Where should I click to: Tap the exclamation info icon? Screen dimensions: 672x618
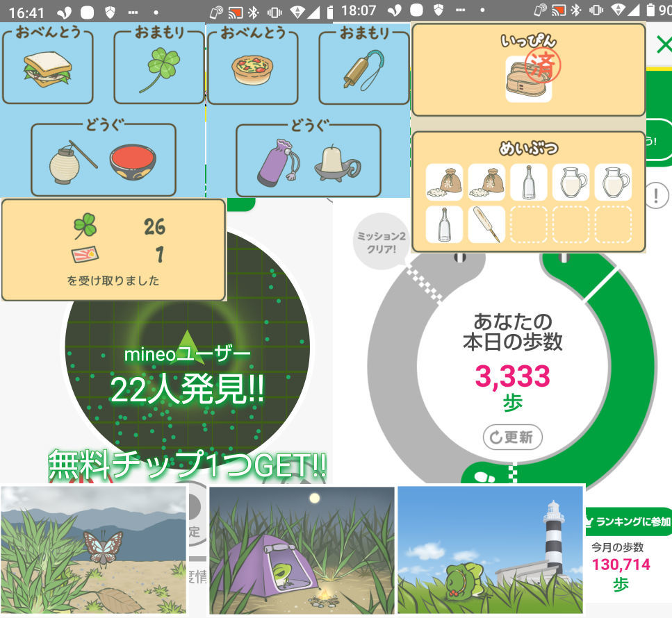tap(656, 196)
